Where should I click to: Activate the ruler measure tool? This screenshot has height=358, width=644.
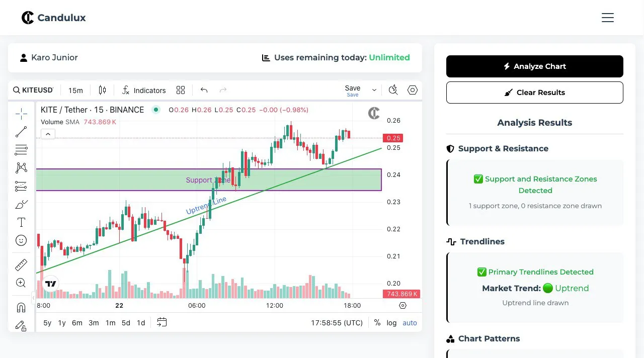(21, 264)
